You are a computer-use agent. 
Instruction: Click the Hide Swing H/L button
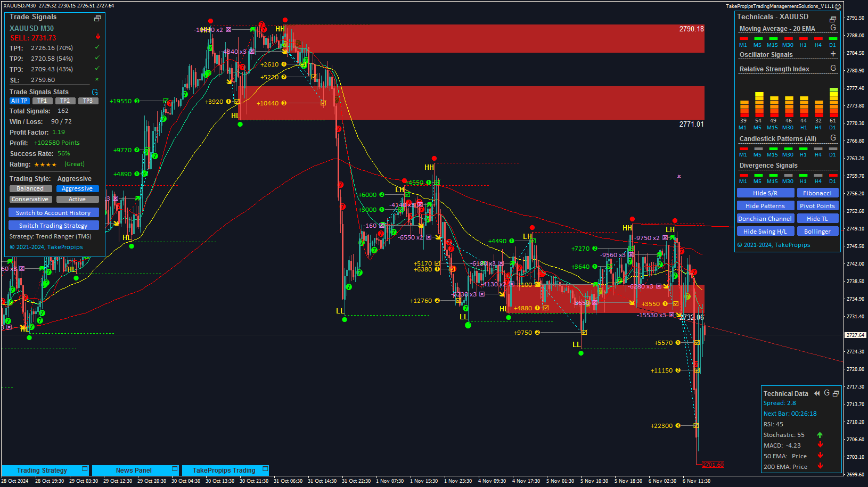click(765, 232)
